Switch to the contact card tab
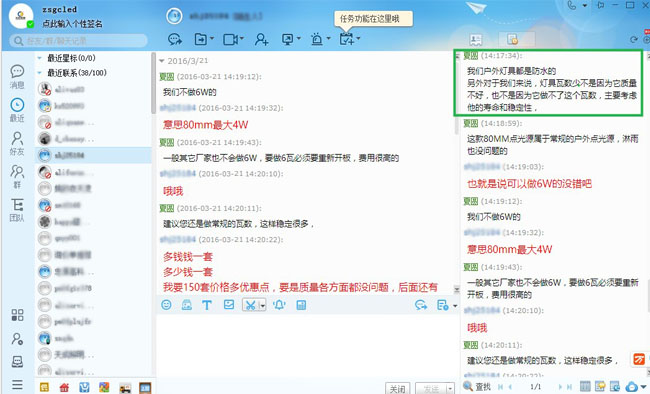The height and width of the screenshot is (394, 650). 475,39
